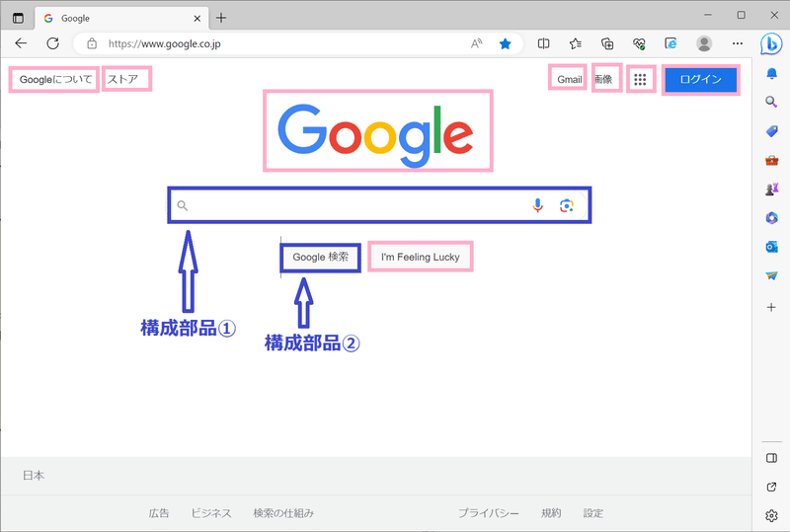Close the Google tab

[x=197, y=19]
